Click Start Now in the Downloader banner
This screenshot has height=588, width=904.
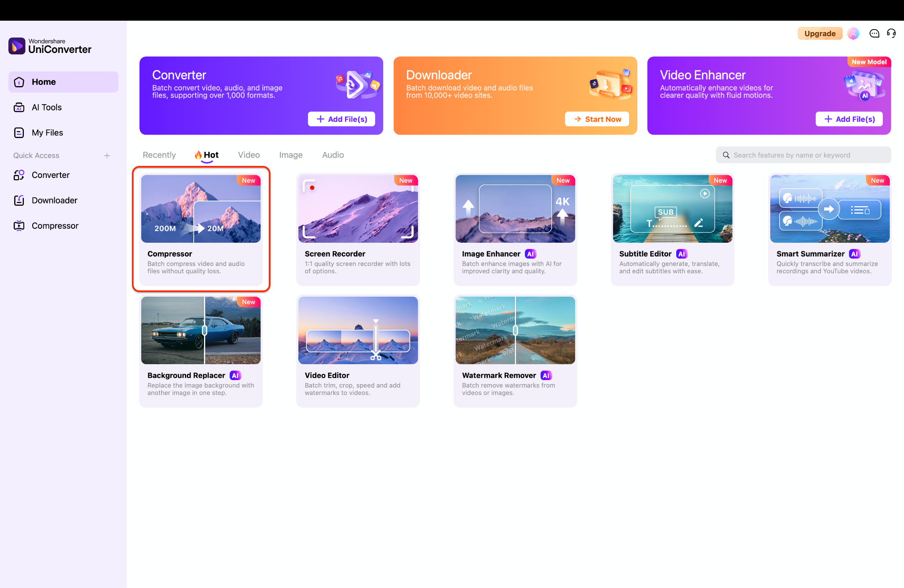click(597, 119)
